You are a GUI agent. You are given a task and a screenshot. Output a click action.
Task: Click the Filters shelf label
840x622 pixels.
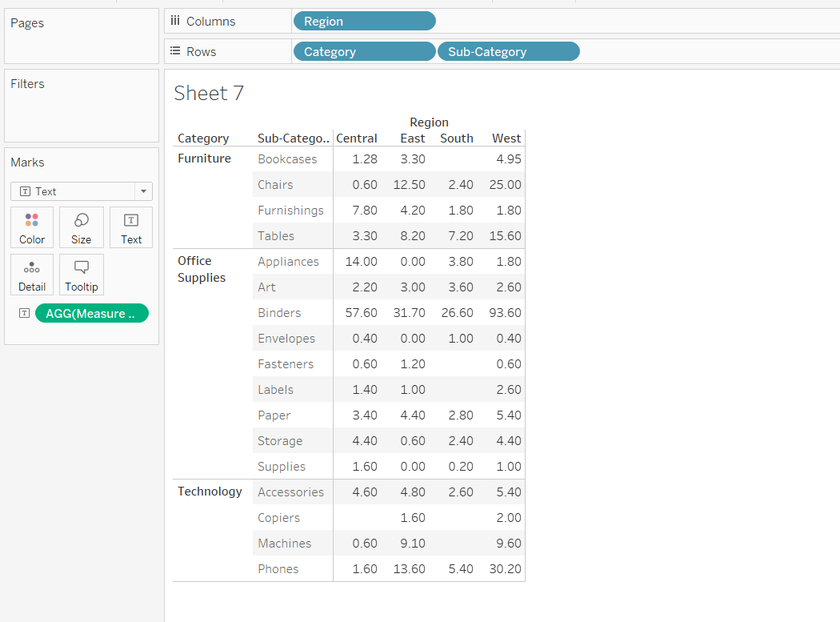(x=27, y=84)
